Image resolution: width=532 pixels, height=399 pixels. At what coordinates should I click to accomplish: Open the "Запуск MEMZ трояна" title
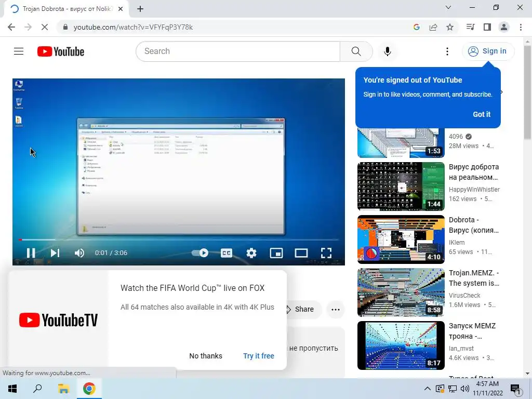click(472, 331)
